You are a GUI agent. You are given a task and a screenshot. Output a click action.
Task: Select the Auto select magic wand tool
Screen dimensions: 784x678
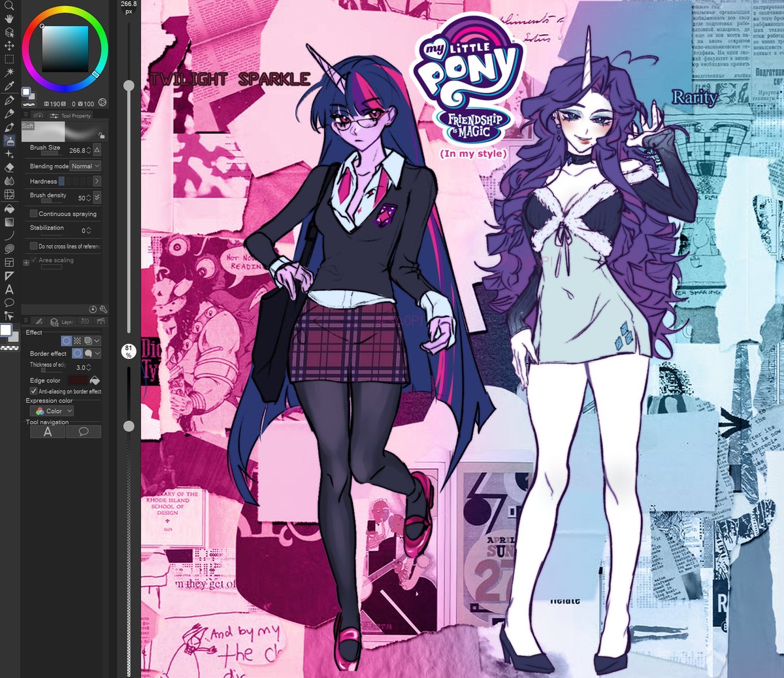click(9, 73)
